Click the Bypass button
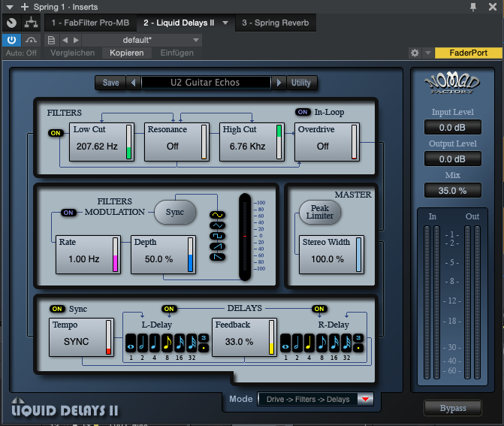This screenshot has width=504, height=426. (453, 408)
